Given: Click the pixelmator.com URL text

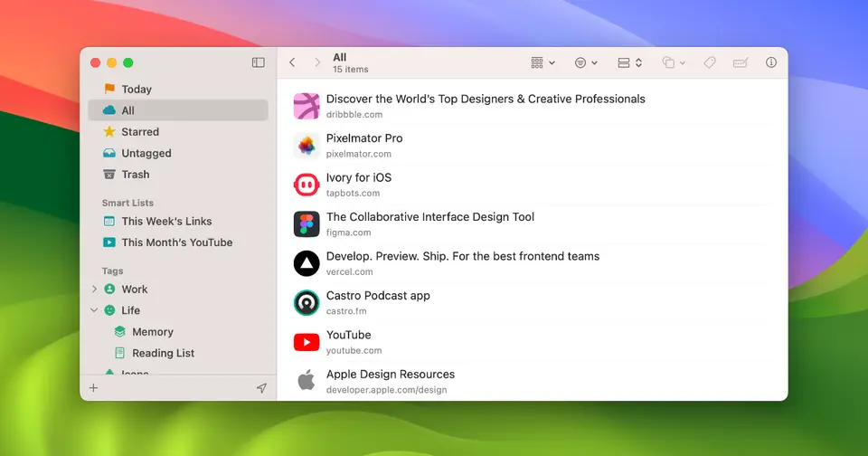Looking at the screenshot, I should click(x=359, y=154).
